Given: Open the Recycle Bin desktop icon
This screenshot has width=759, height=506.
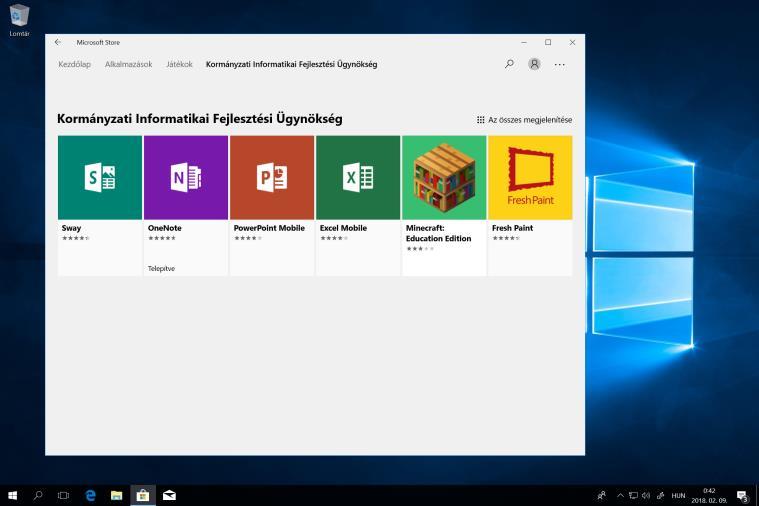Looking at the screenshot, I should point(19,20).
